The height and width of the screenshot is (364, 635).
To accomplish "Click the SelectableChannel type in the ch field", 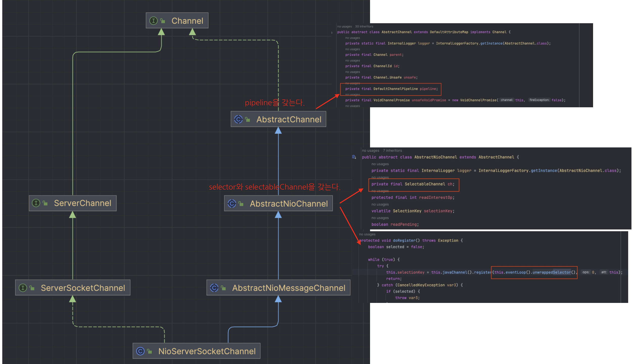I will coord(425,184).
